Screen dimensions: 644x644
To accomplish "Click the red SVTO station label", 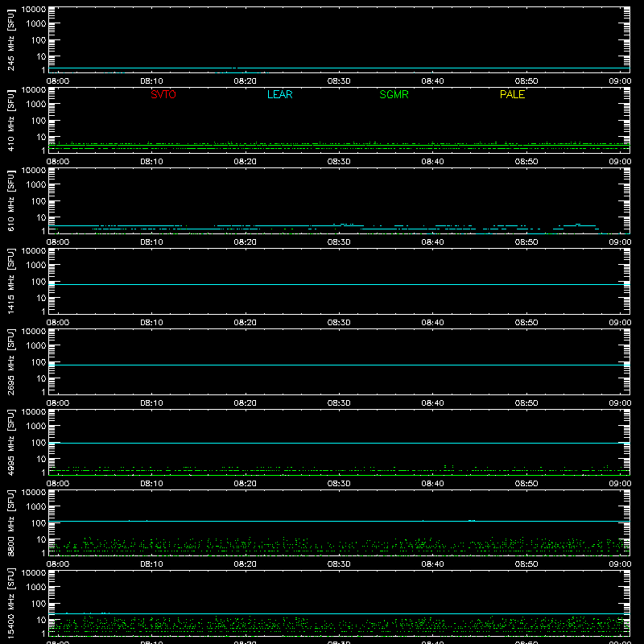I will pyautogui.click(x=163, y=94).
